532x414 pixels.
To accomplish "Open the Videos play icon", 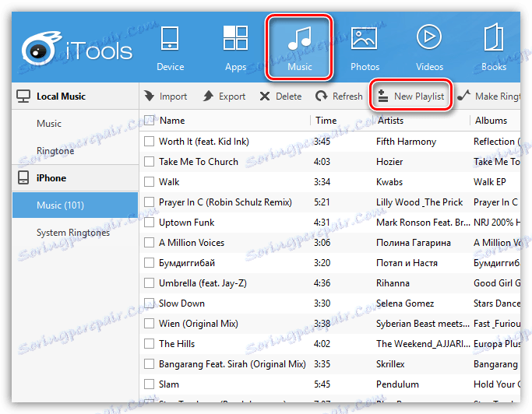I will [x=429, y=37].
